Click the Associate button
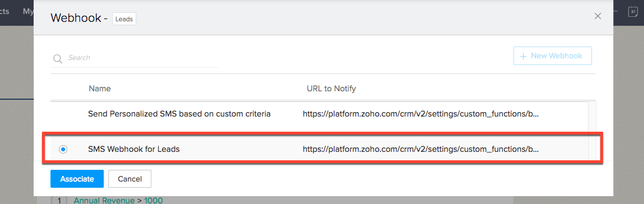 [77, 179]
